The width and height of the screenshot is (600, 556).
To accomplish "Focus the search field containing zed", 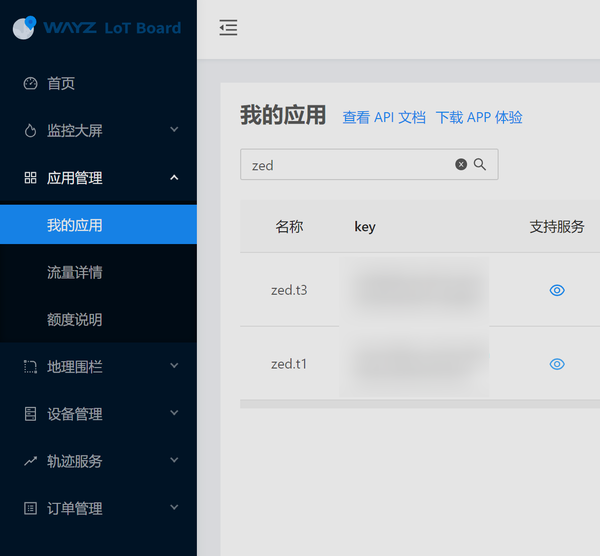I will [x=369, y=165].
